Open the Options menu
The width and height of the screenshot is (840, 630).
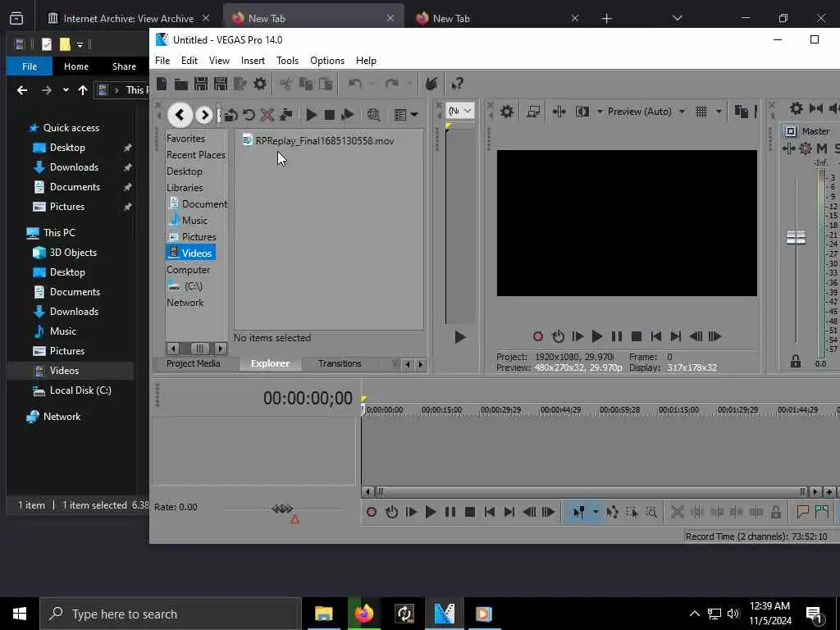tap(326, 61)
